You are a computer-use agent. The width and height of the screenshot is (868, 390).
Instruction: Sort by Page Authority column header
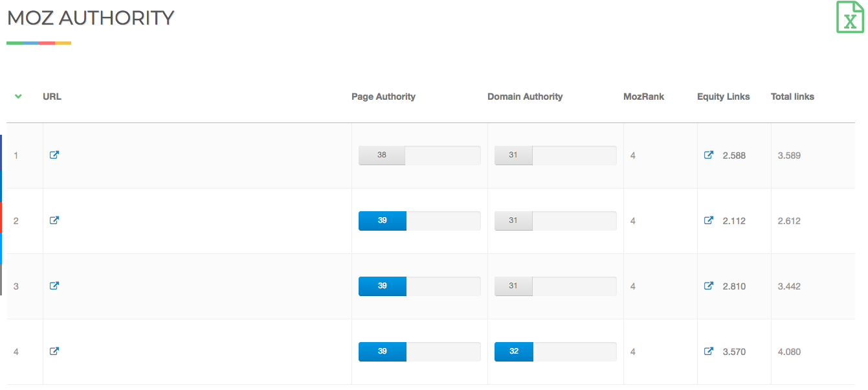pos(383,97)
